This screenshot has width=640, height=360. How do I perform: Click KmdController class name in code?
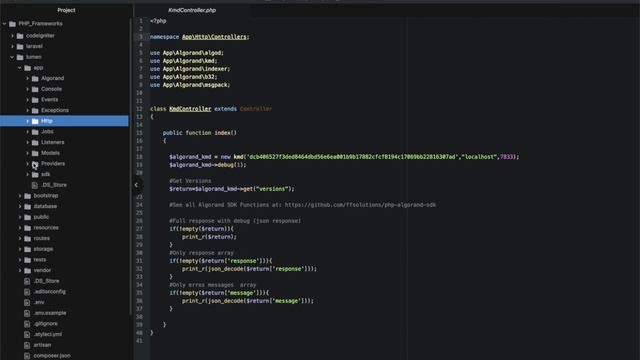click(x=190, y=109)
